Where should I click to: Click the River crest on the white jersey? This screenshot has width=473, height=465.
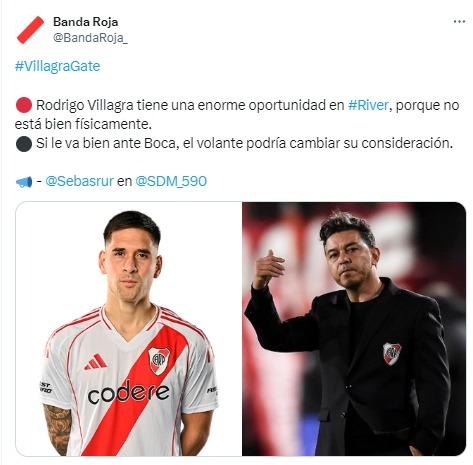[158, 361]
